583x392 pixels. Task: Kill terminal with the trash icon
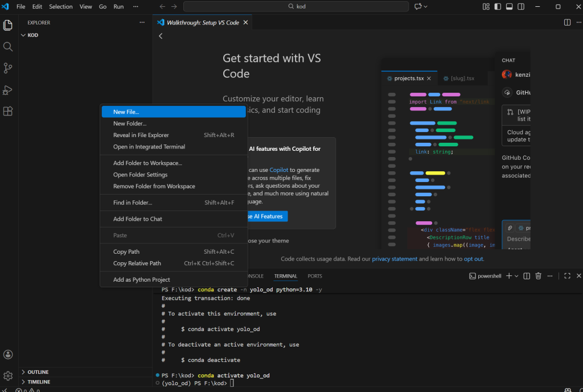[x=539, y=276]
